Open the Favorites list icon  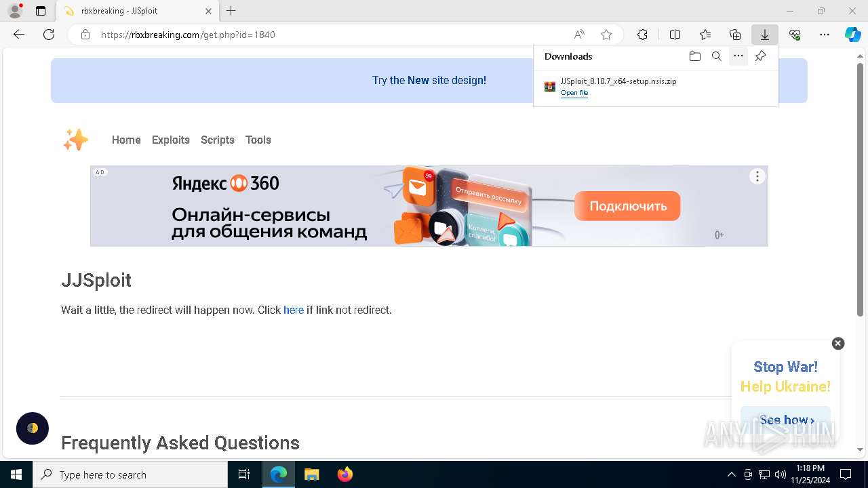point(705,35)
